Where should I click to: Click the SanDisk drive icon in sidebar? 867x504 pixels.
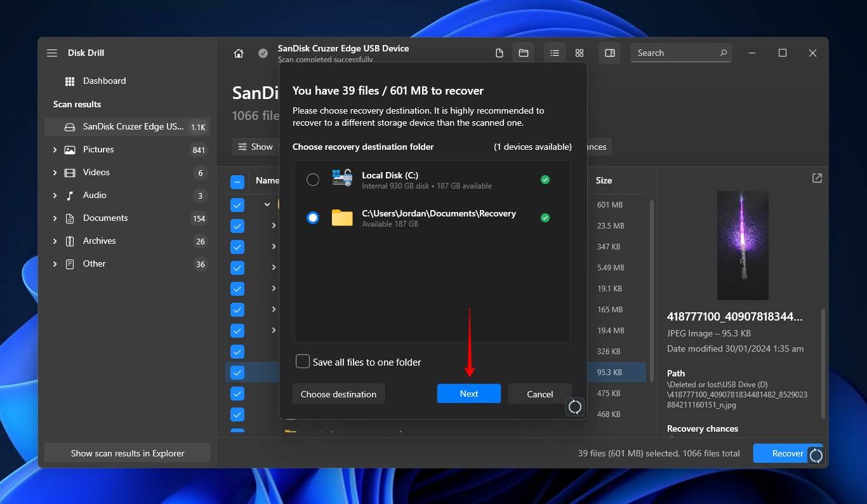click(x=70, y=127)
